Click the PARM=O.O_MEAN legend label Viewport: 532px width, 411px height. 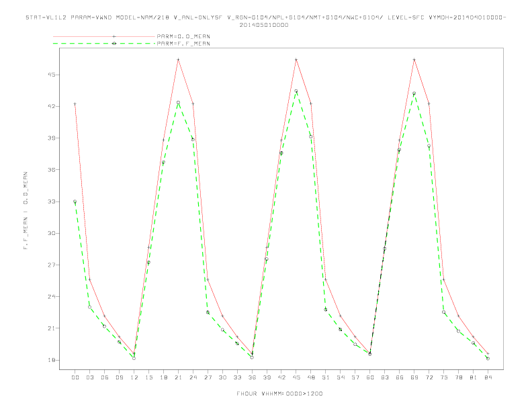(x=183, y=36)
